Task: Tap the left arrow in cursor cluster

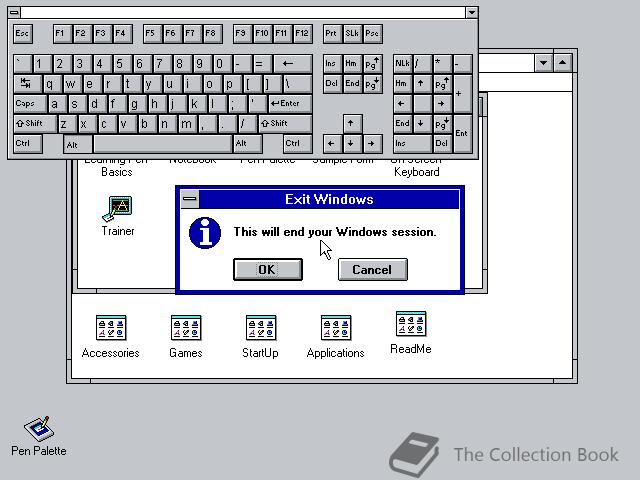Action: click(x=332, y=144)
